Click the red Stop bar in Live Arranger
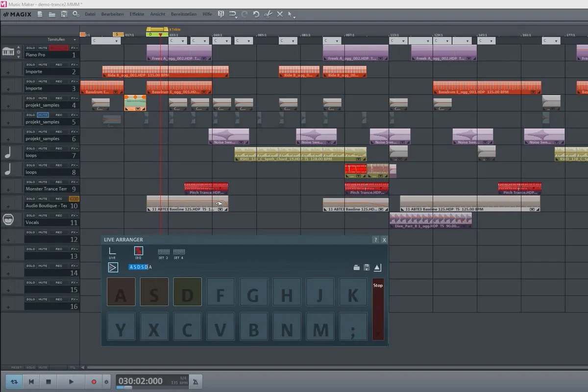The height and width of the screenshot is (392, 588). (x=378, y=309)
